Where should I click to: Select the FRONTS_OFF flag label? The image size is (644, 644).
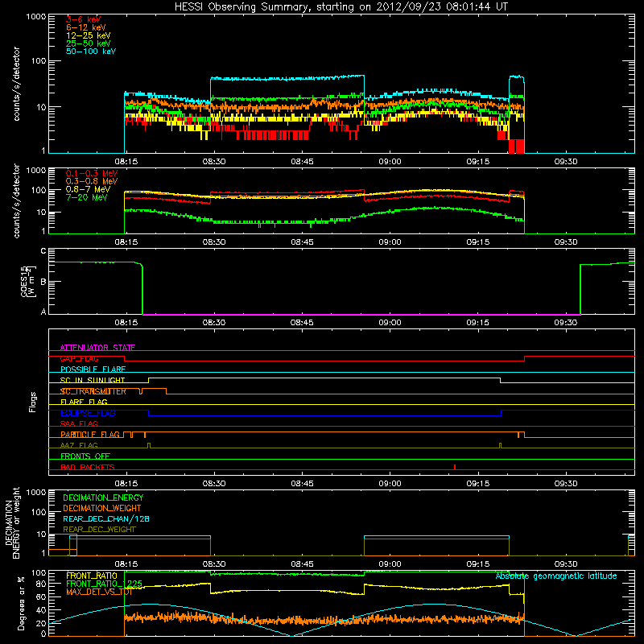(85, 456)
